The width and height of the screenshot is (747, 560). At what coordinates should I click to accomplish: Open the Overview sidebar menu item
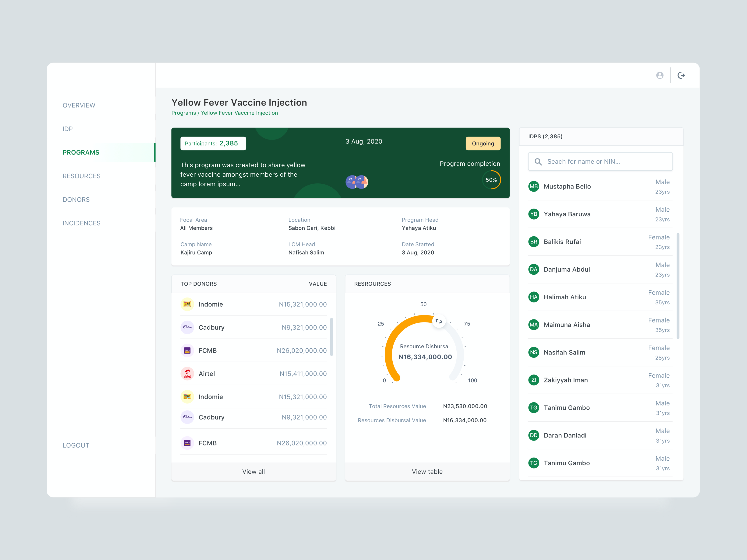[79, 105]
